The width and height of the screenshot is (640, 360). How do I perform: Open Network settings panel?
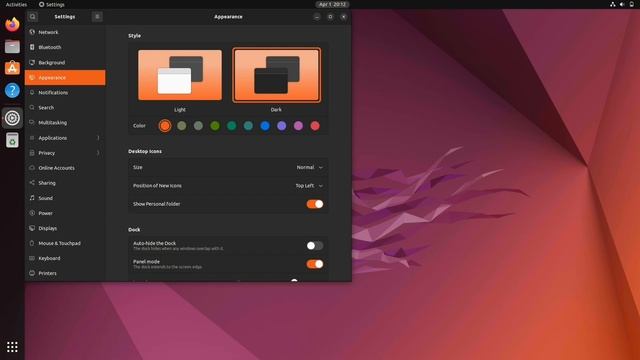pyautogui.click(x=65, y=32)
